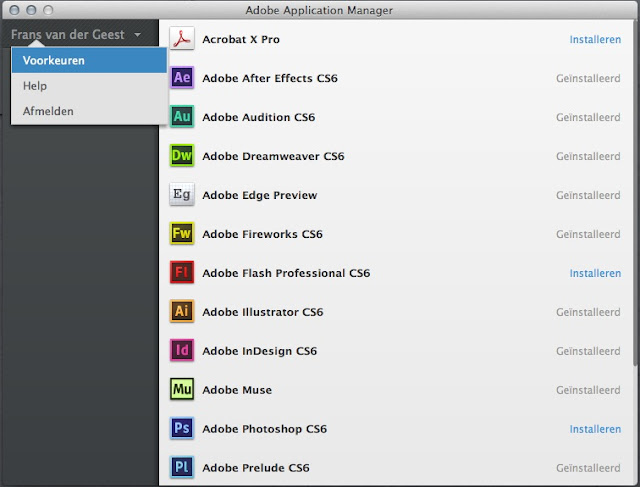The width and height of the screenshot is (640, 487).
Task: Select the Adobe Edge Preview name
Action: point(260,196)
